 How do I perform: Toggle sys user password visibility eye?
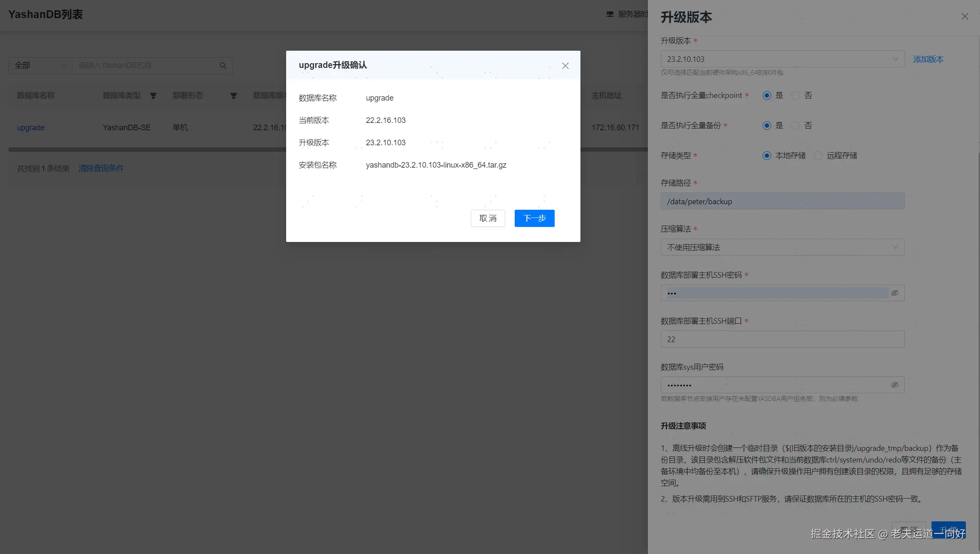(x=895, y=385)
